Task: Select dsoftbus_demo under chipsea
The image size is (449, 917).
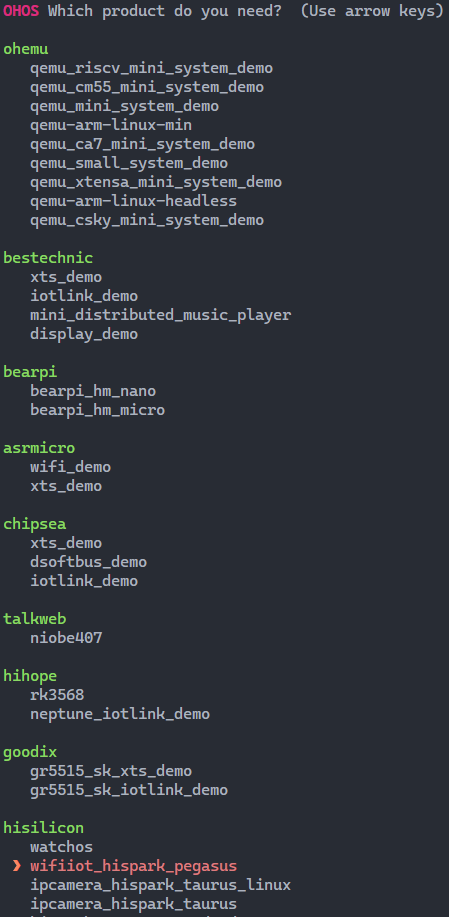Action: 88,562
